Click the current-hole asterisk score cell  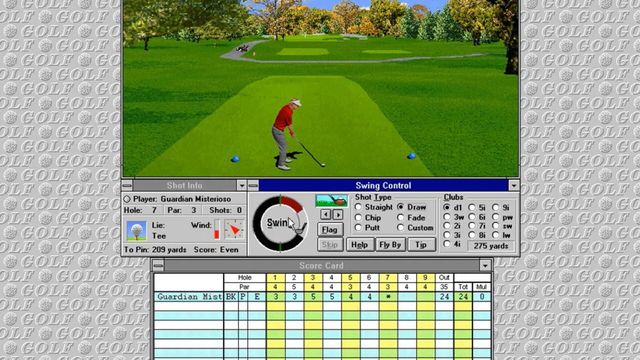pyautogui.click(x=388, y=297)
